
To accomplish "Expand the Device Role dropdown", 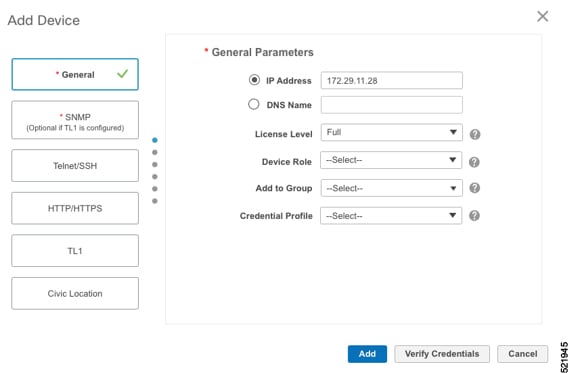I will point(391,160).
